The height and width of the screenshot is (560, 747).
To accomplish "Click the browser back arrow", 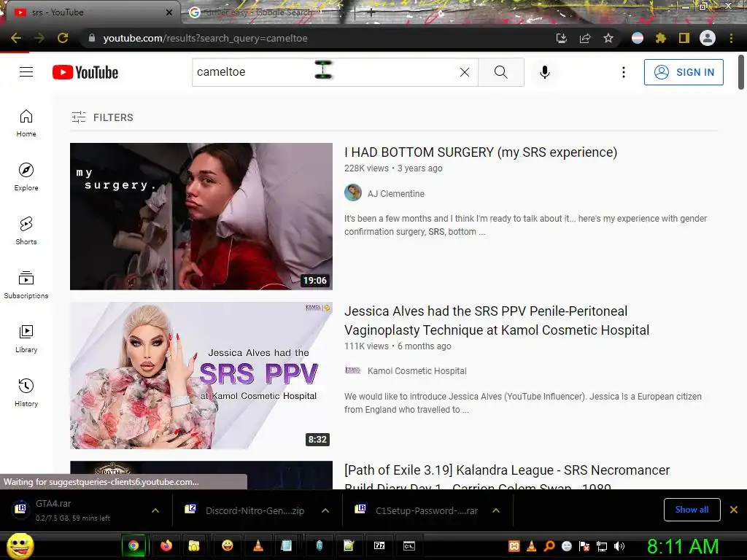I will click(x=16, y=38).
